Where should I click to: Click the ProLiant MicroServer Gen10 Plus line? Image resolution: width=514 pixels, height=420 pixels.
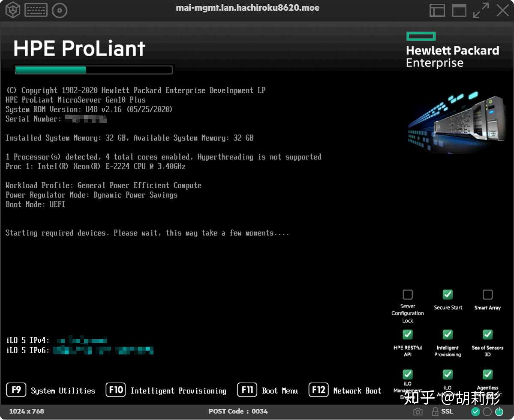click(x=75, y=100)
